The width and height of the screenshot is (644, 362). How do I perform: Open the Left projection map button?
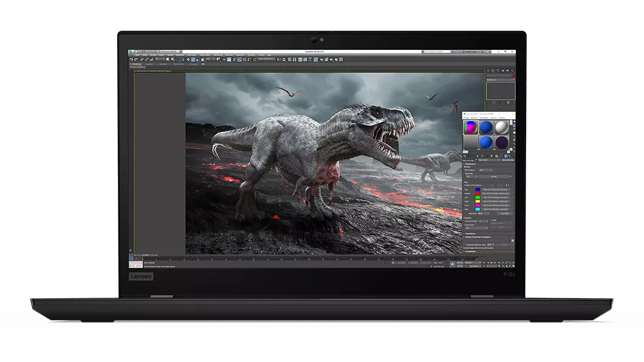[496, 198]
